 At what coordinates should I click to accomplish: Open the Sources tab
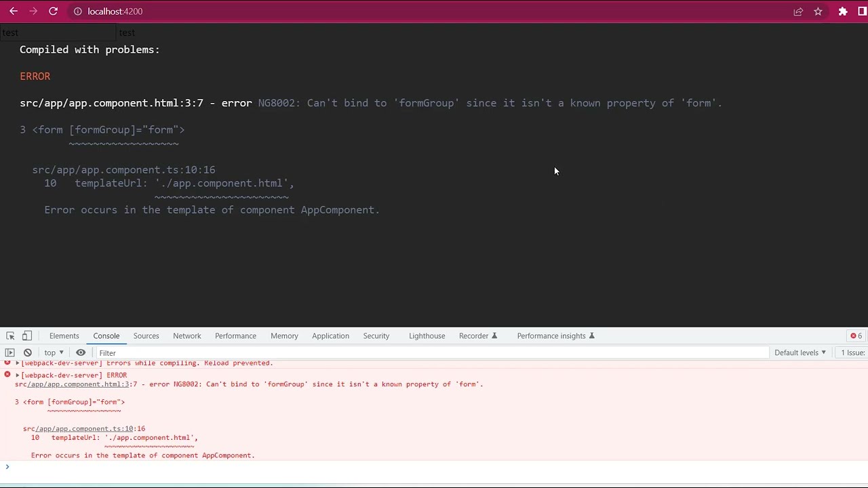[146, 336]
